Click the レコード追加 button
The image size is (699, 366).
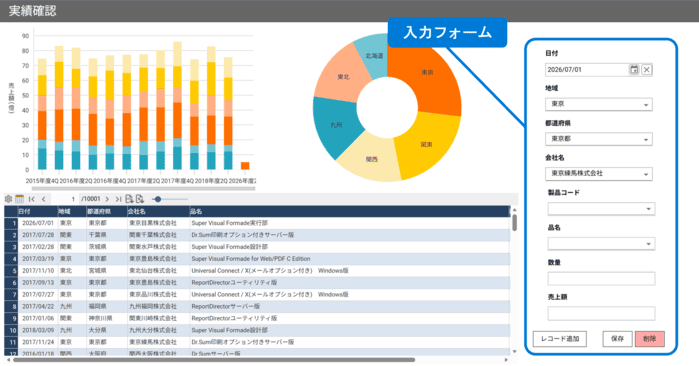coord(560,339)
